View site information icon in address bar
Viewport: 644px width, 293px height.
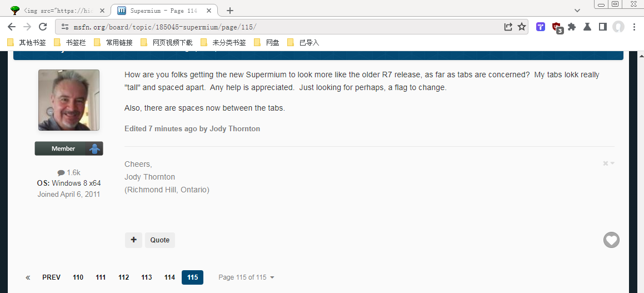coord(65,27)
